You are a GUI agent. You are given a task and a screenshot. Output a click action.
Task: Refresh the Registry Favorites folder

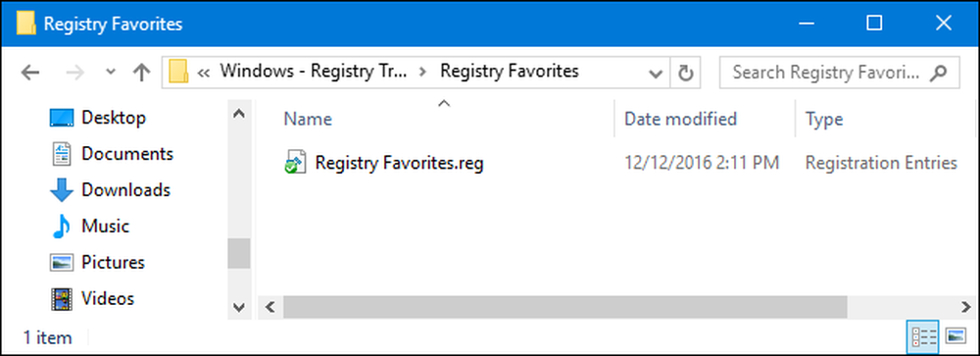click(686, 74)
